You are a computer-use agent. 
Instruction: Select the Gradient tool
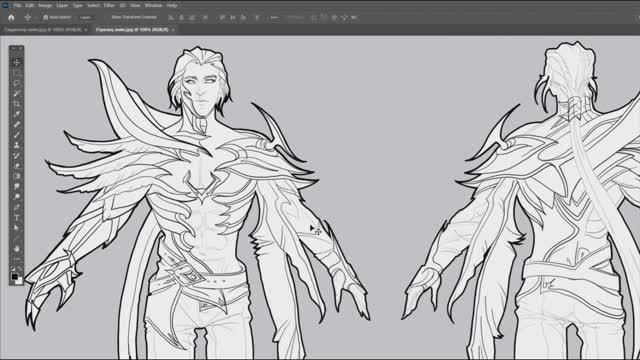pyautogui.click(x=16, y=176)
